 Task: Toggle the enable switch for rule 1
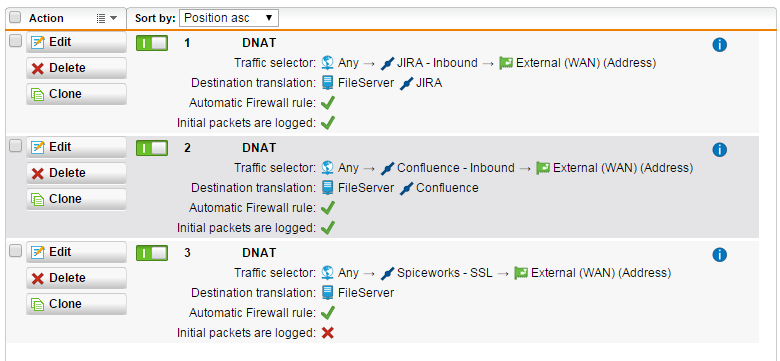click(x=152, y=43)
